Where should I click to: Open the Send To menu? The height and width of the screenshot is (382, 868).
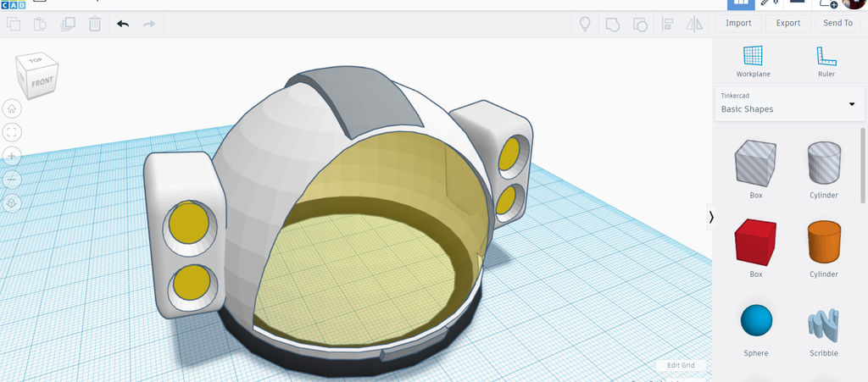838,23
